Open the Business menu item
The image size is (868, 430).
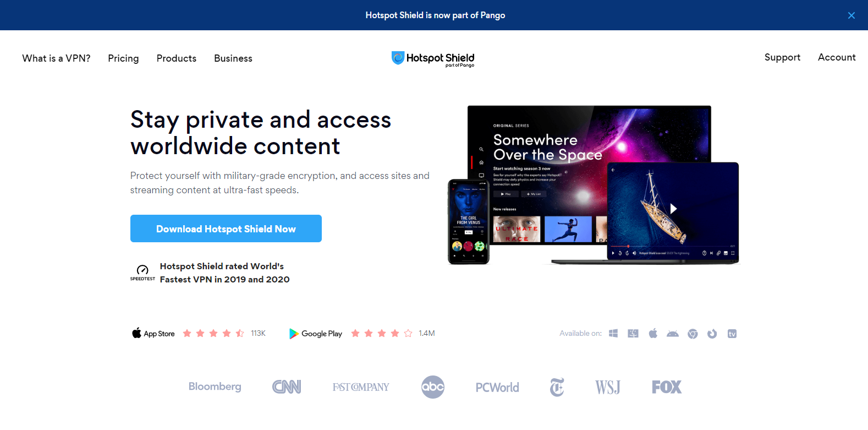[x=233, y=58]
